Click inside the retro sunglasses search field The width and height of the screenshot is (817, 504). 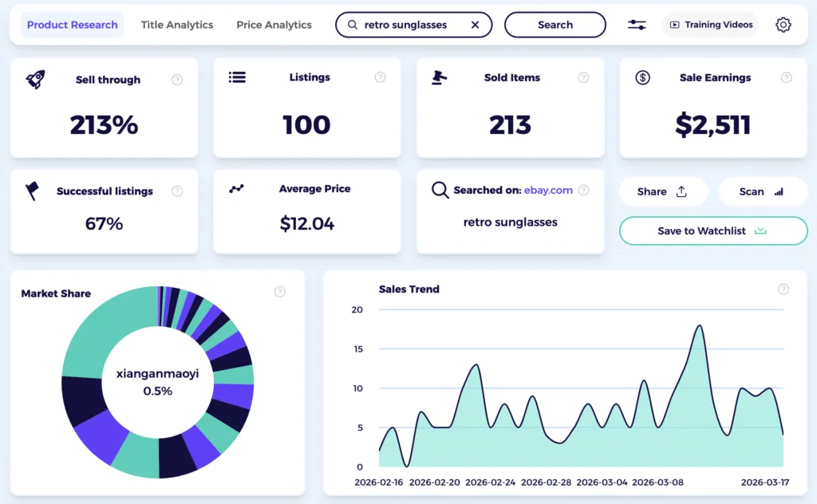pyautogui.click(x=407, y=25)
